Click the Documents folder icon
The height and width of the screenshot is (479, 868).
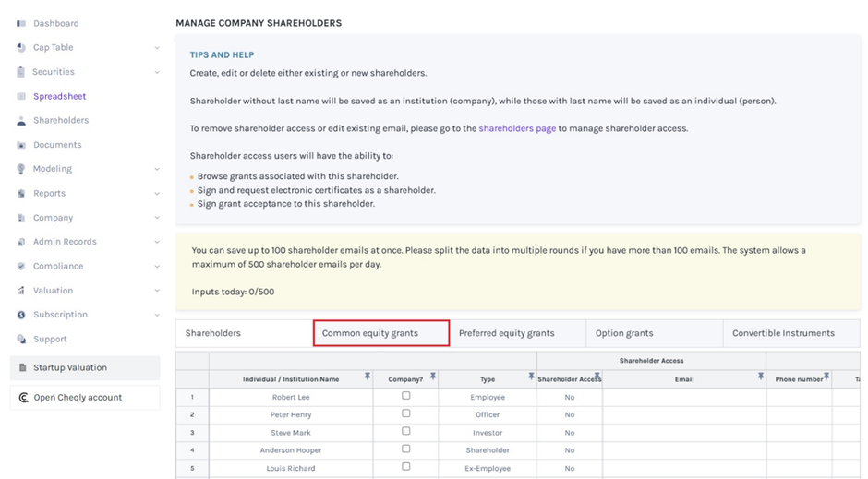click(x=21, y=145)
